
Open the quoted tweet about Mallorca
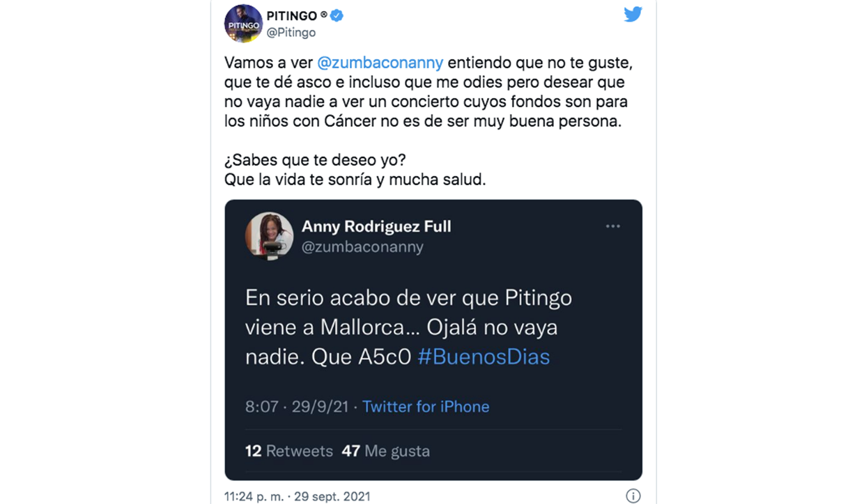[408, 327]
